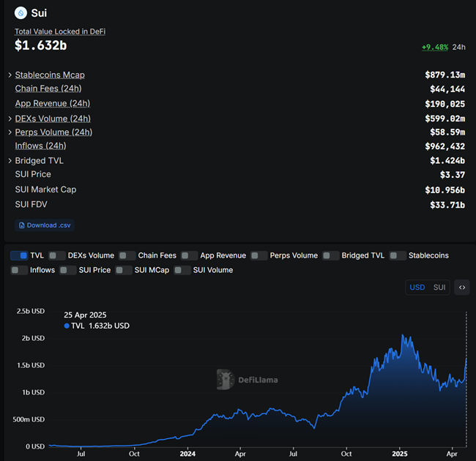Image resolution: width=476 pixels, height=461 pixels.
Task: Click the $962,432 inflows value
Action: [x=445, y=146]
